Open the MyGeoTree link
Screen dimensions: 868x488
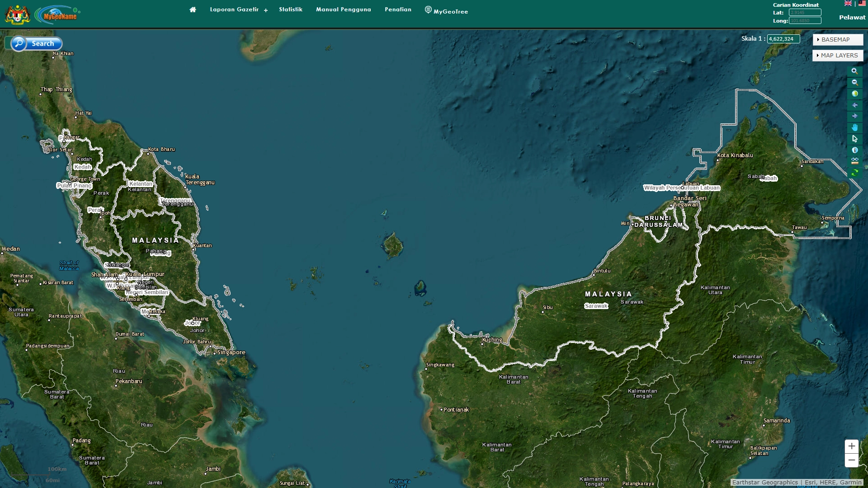pos(447,11)
